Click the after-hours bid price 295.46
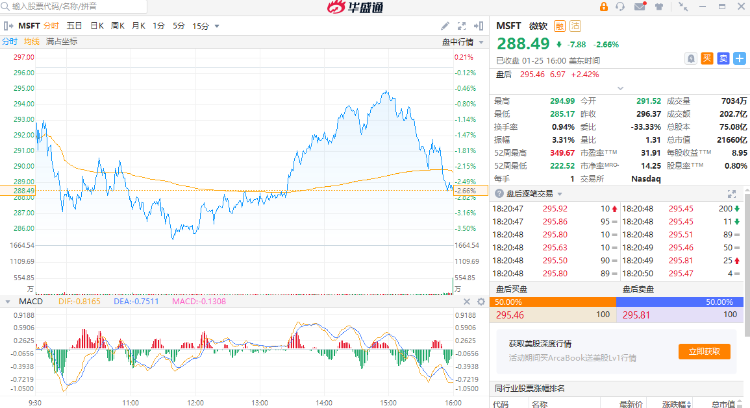750x408 pixels. [510, 315]
